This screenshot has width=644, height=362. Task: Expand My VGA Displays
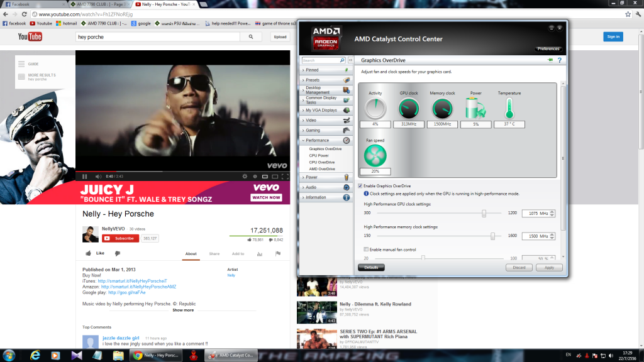tap(326, 110)
